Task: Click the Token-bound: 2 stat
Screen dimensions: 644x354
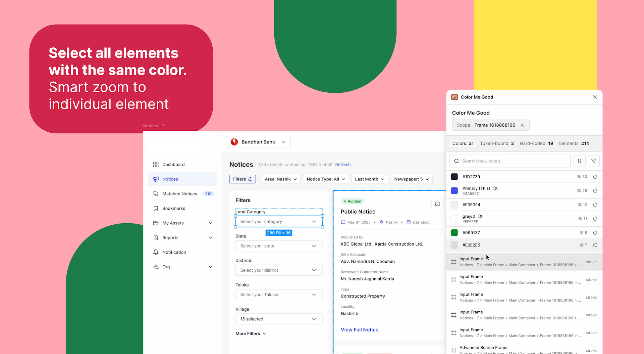Action: coord(497,143)
